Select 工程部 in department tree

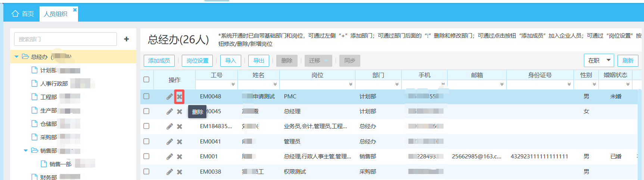pos(49,97)
